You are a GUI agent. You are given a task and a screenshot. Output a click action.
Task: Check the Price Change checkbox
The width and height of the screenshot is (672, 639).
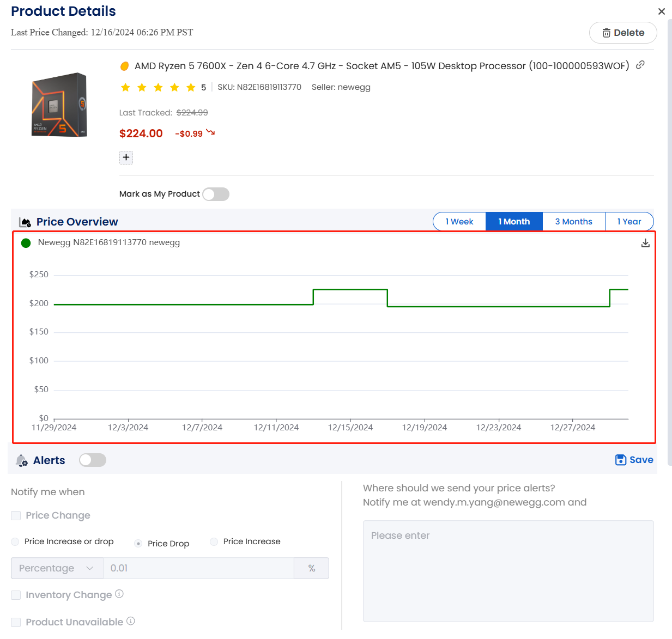16,515
